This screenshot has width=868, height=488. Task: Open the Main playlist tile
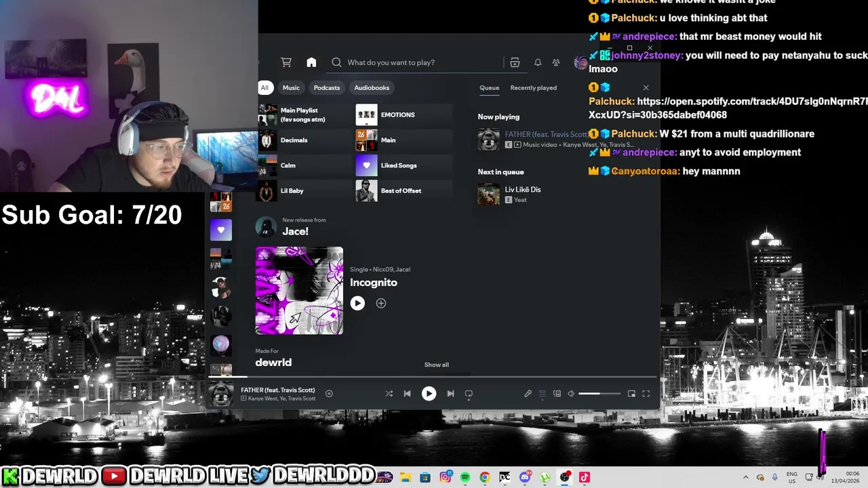[x=403, y=140]
